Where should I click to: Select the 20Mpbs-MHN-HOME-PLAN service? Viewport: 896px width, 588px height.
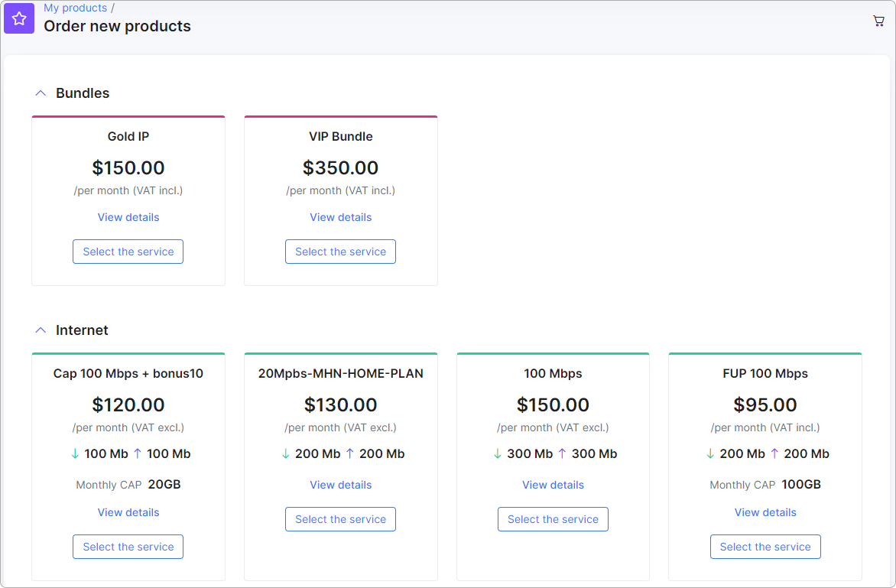click(x=340, y=519)
